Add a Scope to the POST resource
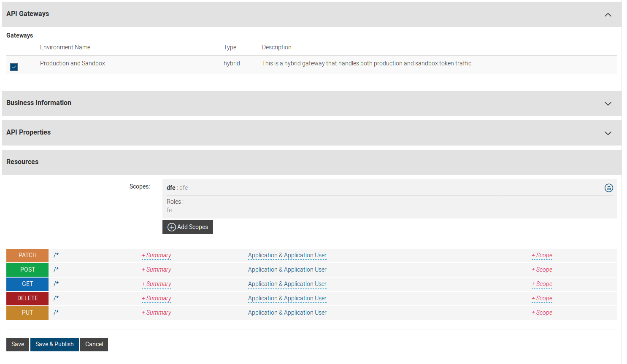Screen dimensions: 627x364 point(542,269)
